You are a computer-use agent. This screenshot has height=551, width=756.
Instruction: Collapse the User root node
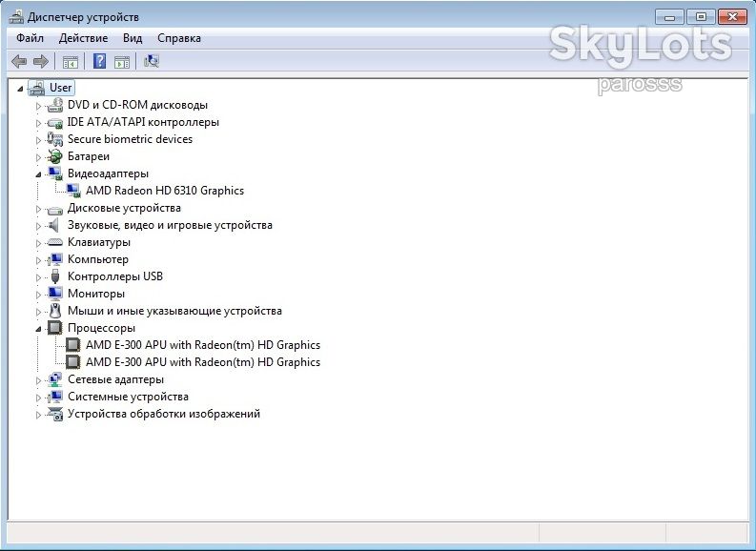[x=20, y=89]
